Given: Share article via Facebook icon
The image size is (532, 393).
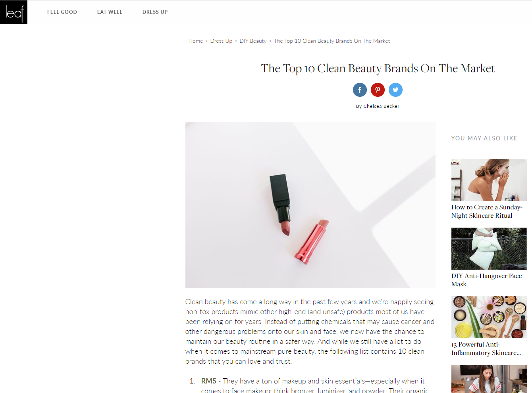Looking at the screenshot, I should click(x=360, y=90).
